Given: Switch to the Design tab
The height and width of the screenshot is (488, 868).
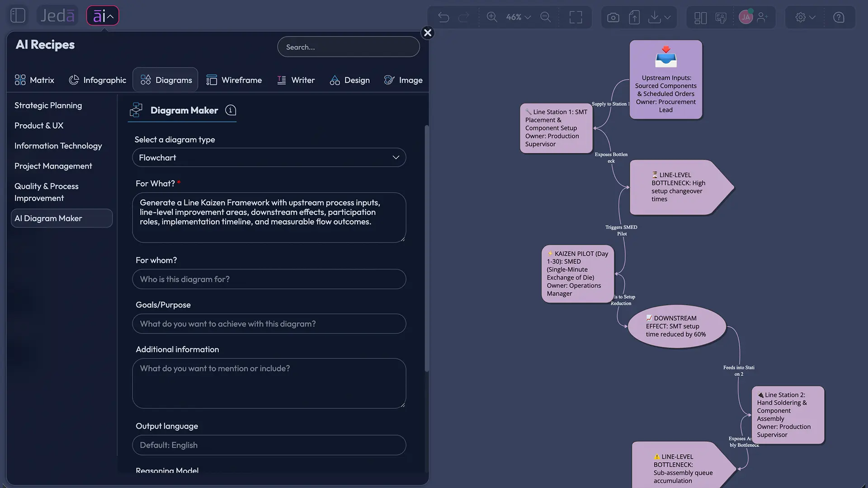Looking at the screenshot, I should [x=349, y=80].
